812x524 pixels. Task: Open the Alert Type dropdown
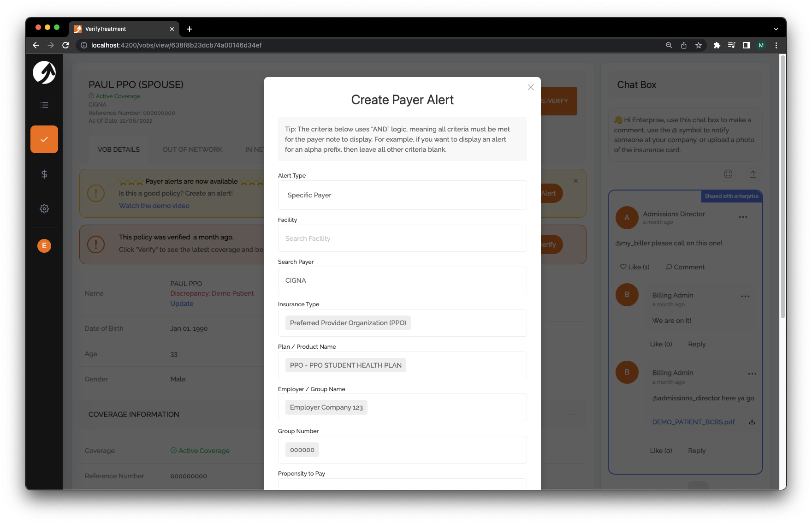[x=402, y=195]
